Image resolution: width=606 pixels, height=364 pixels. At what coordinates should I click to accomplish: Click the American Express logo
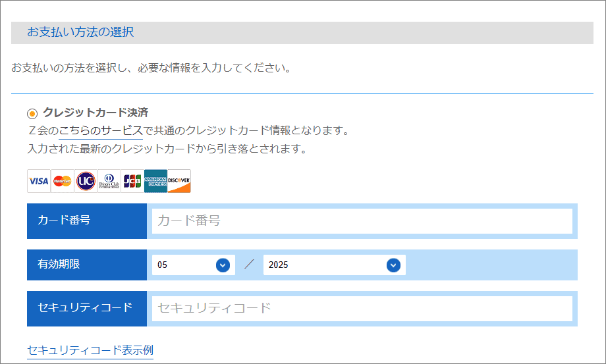(x=155, y=181)
